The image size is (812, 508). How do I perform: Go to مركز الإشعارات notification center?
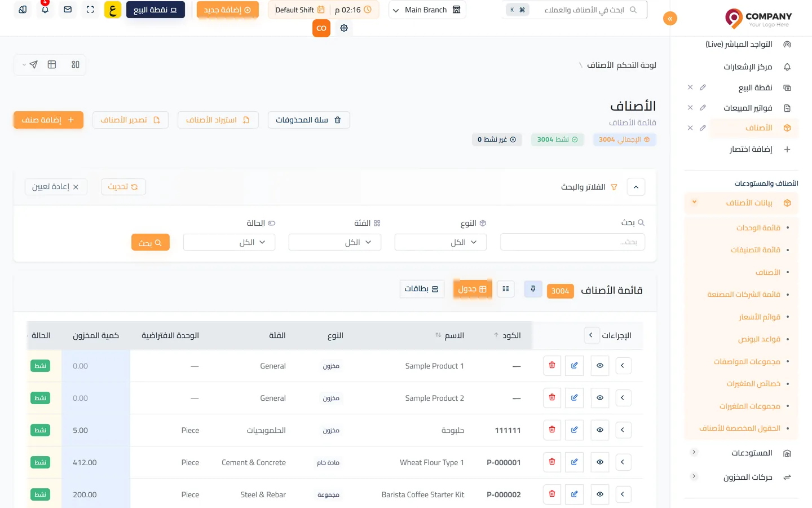(748, 67)
